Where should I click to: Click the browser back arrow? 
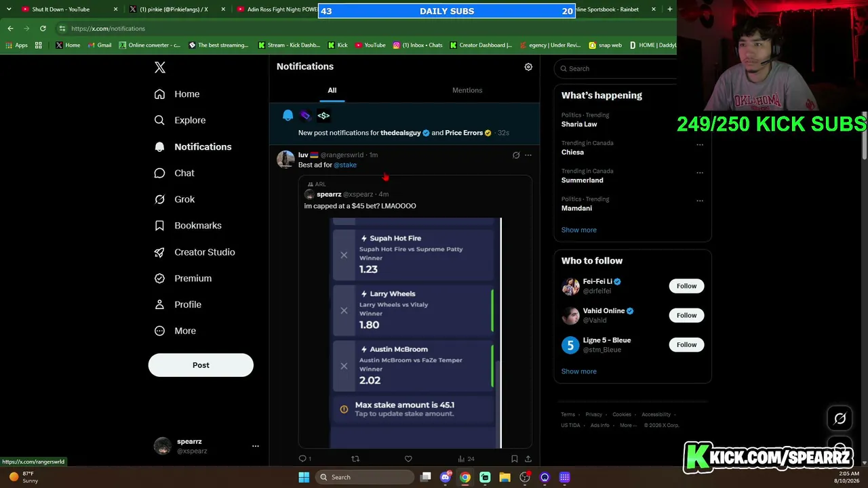10,28
